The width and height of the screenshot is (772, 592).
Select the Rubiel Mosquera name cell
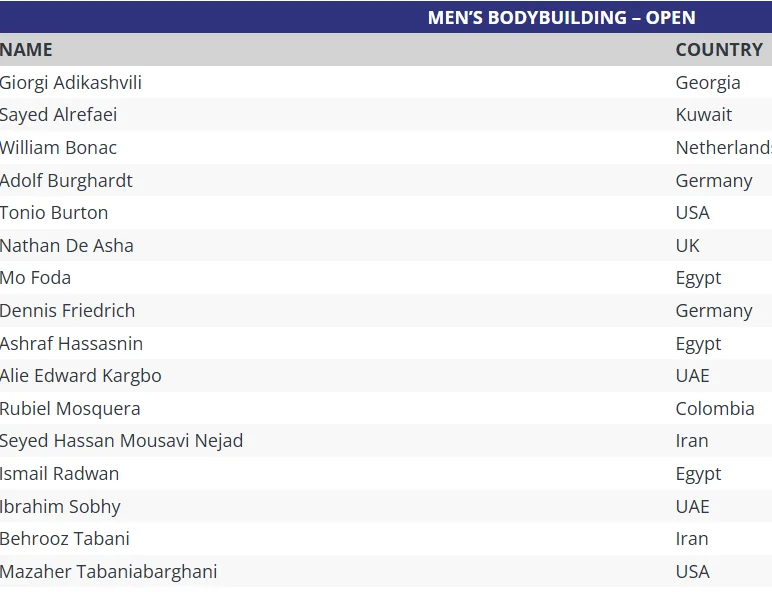pyautogui.click(x=70, y=409)
